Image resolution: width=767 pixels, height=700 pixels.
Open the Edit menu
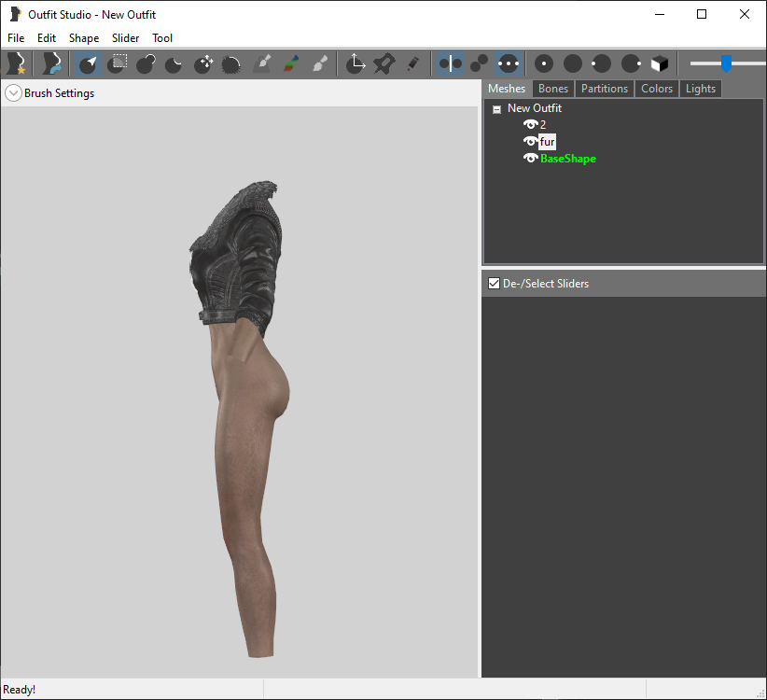pos(47,38)
